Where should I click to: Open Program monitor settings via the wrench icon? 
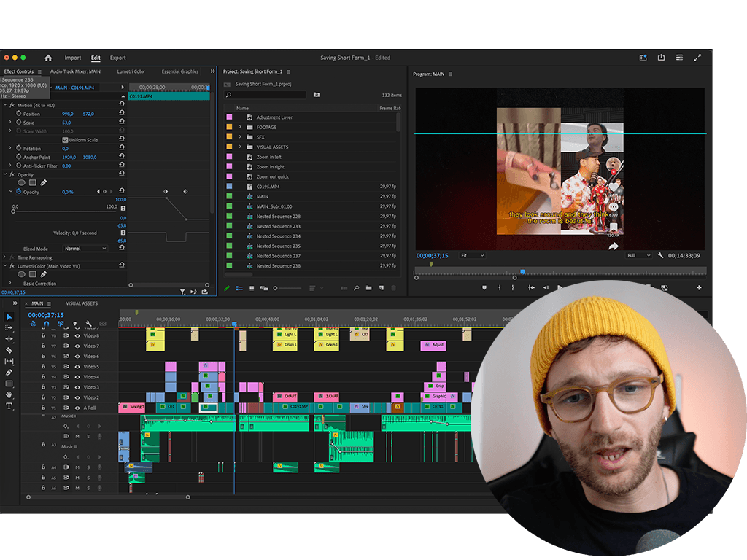coord(661,255)
